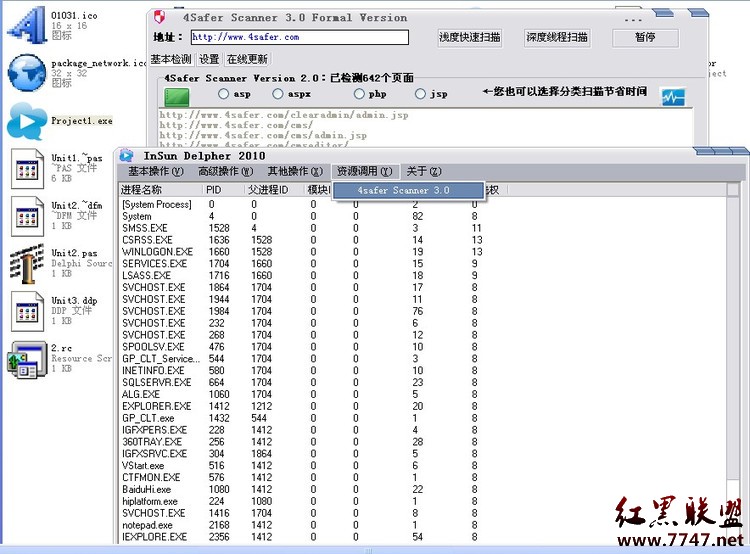Switch to the 设置 tab in scanner
Image resolution: width=750 pixels, height=554 pixels.
[x=209, y=59]
